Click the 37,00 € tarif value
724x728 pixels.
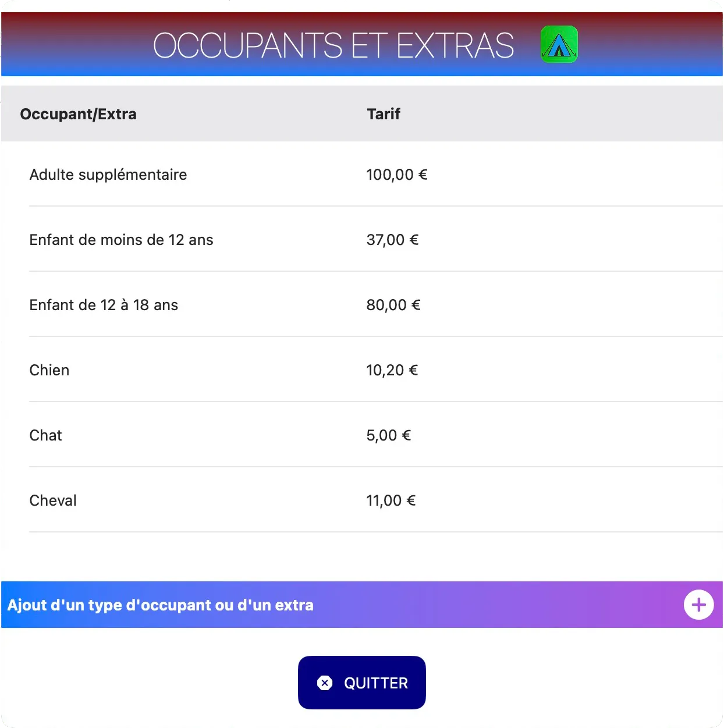coord(392,240)
